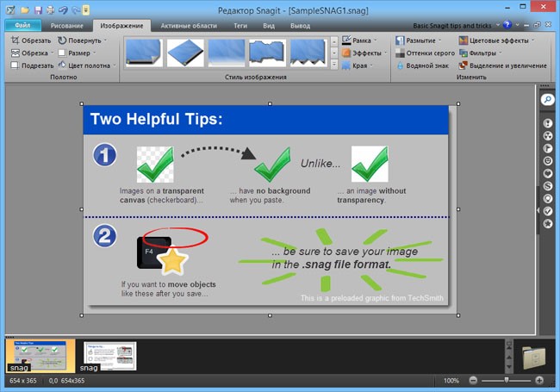
Task: Switch to the Рисование tab
Action: click(67, 26)
